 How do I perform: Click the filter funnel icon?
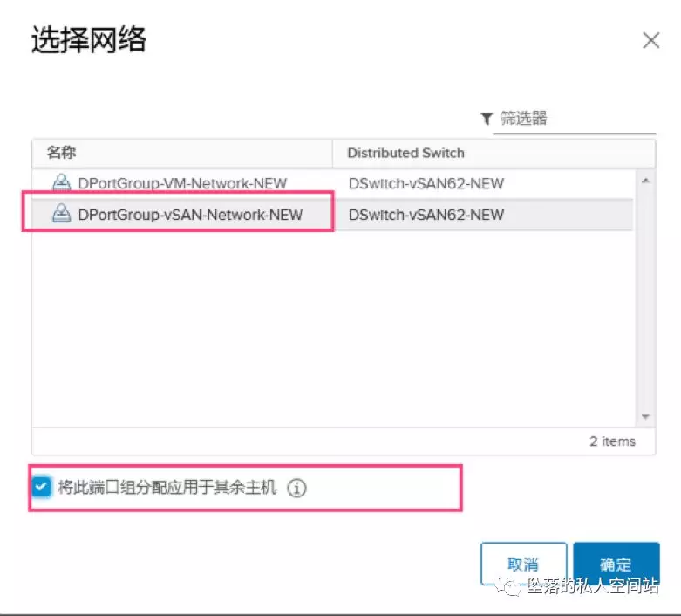[x=487, y=119]
